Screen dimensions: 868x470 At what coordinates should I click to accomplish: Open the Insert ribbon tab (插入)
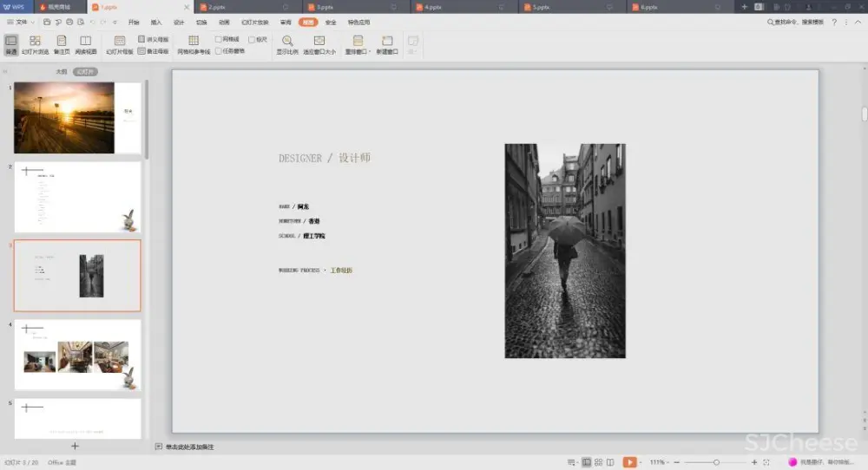(x=156, y=22)
